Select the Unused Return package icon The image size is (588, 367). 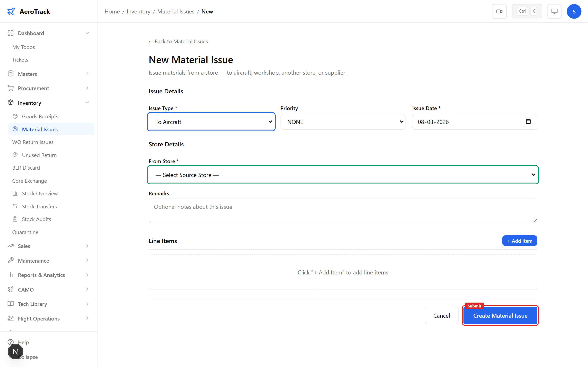point(15,155)
